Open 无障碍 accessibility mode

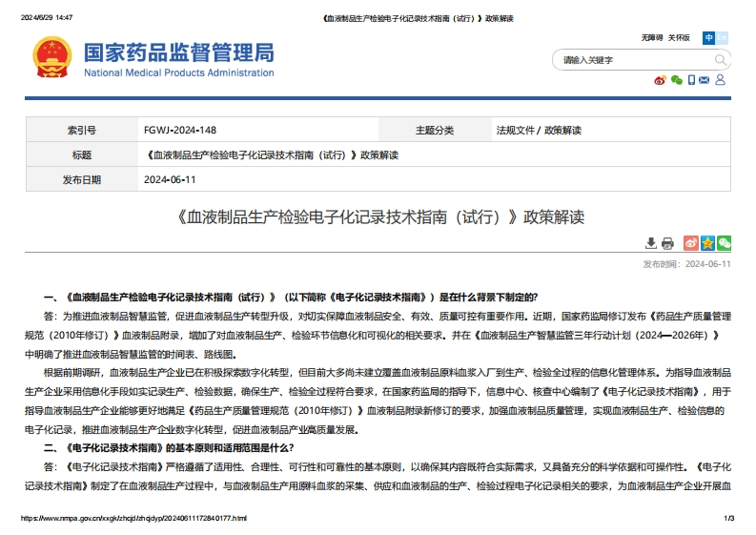coord(652,37)
